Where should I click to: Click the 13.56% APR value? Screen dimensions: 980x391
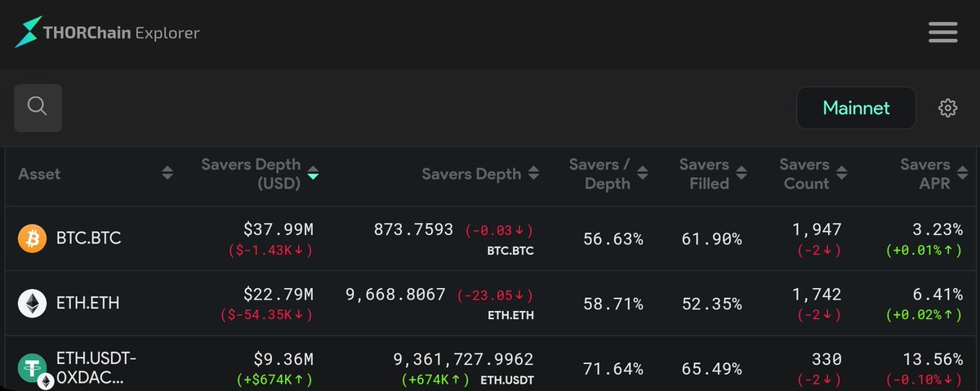932,359
